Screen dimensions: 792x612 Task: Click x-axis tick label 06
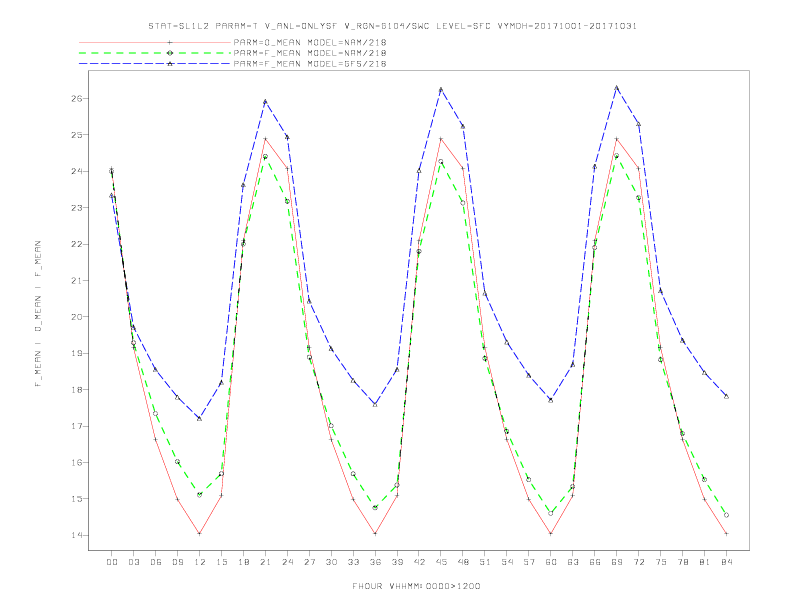coord(156,562)
